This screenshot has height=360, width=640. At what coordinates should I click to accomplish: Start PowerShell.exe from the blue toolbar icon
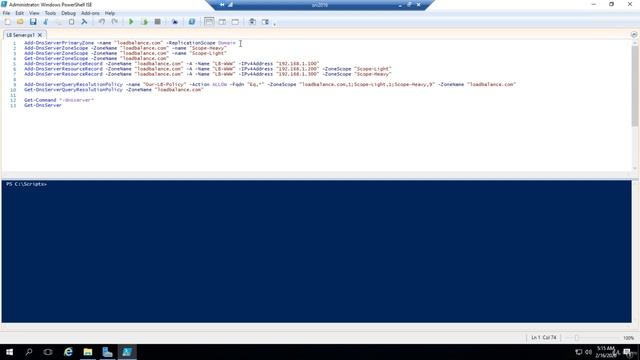pyautogui.click(x=191, y=22)
